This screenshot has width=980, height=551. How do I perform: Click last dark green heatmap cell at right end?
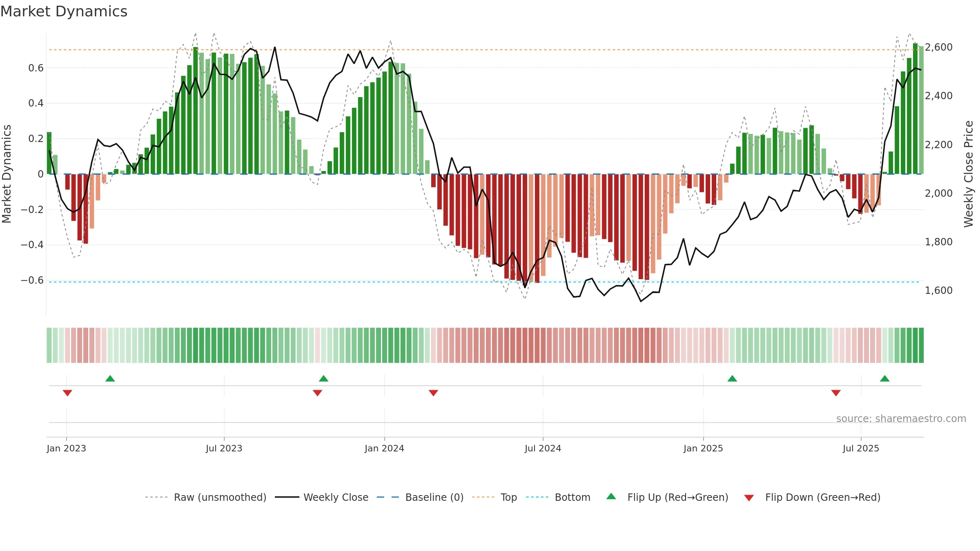click(921, 345)
